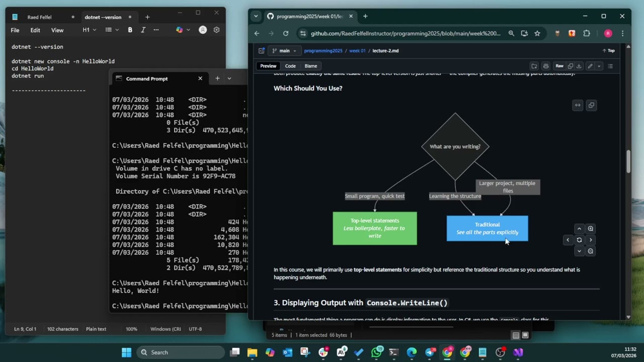Reload the GitHub page in Chrome
Image resolution: width=644 pixels, height=362 pixels.
pos(286,34)
